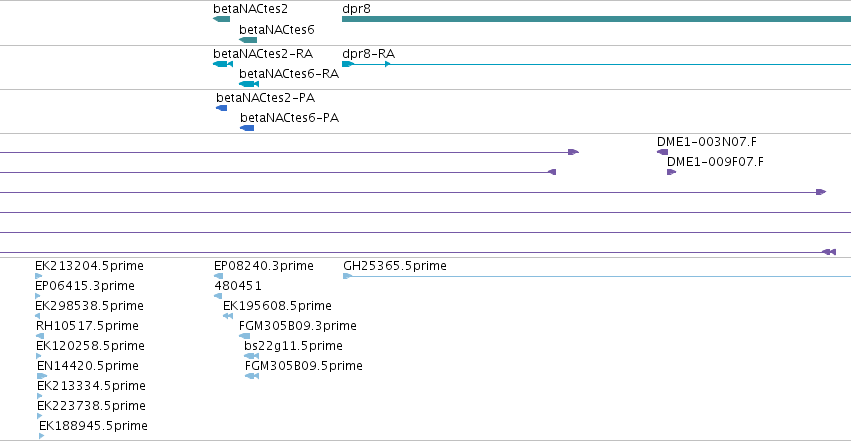Screen dimensions: 851x441
Task: Click the EK195608.5prime EST glyph
Action: pyautogui.click(x=228, y=316)
